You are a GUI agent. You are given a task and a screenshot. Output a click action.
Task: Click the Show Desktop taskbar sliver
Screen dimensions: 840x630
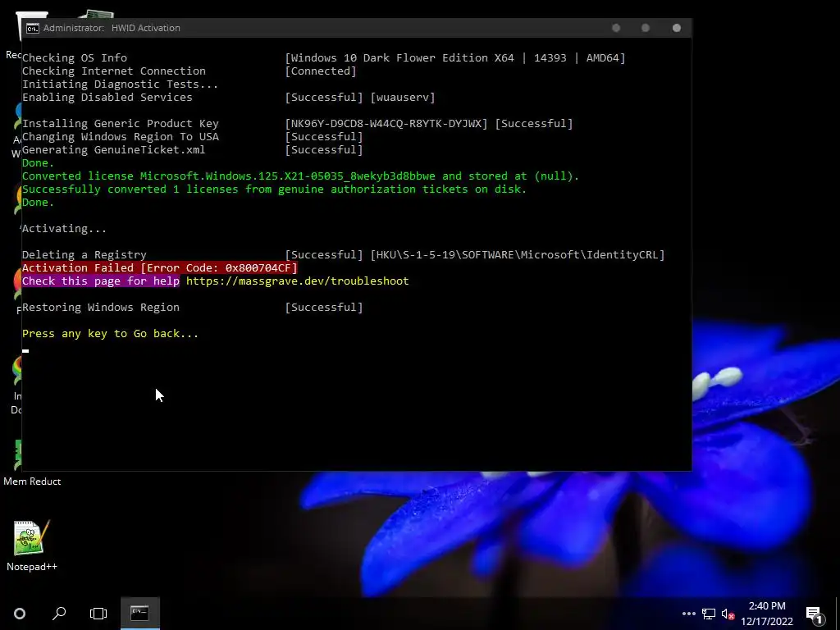click(838, 614)
